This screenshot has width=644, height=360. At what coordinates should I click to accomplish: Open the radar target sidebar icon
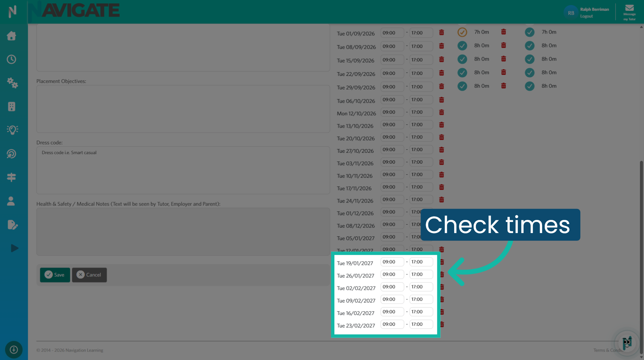[11, 154]
